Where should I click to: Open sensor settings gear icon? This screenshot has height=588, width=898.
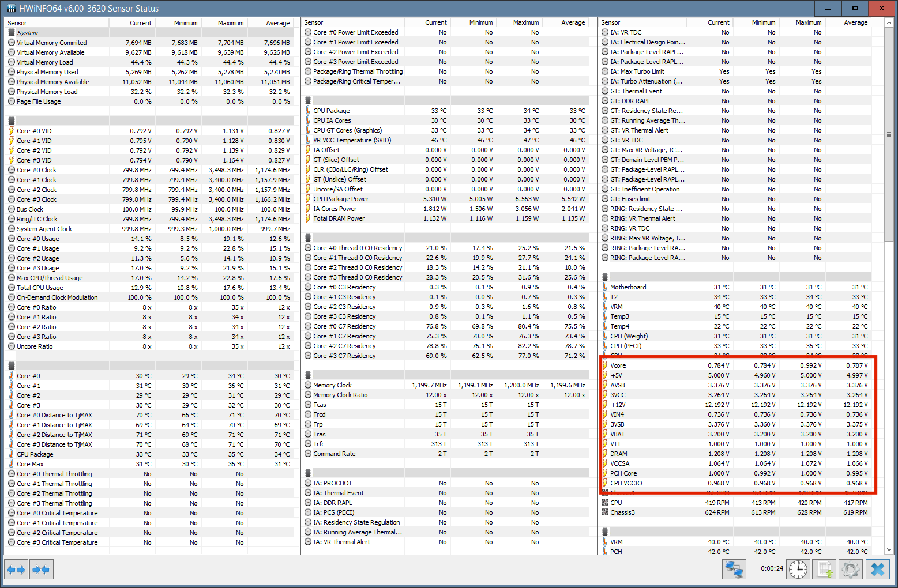(851, 570)
